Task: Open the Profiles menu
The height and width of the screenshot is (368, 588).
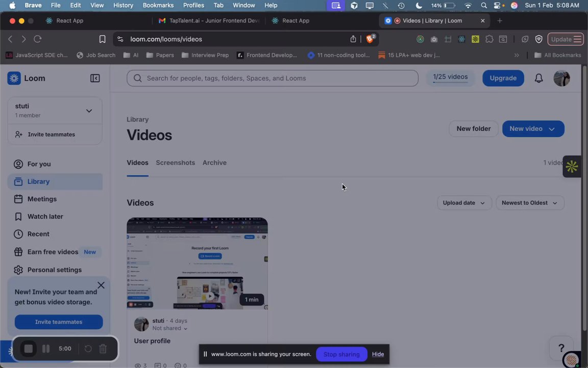Action: tap(193, 5)
